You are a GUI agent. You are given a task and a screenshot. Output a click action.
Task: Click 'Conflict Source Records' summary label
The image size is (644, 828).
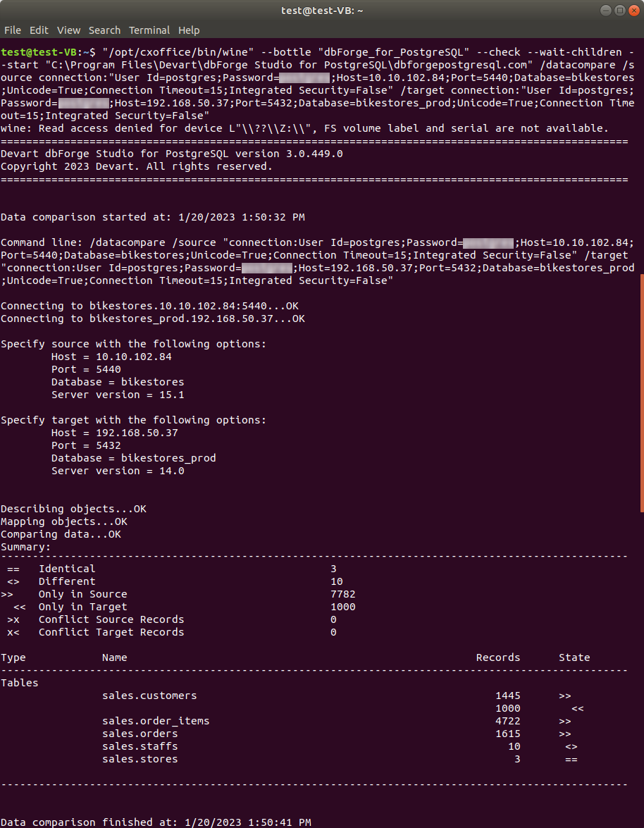click(x=111, y=619)
